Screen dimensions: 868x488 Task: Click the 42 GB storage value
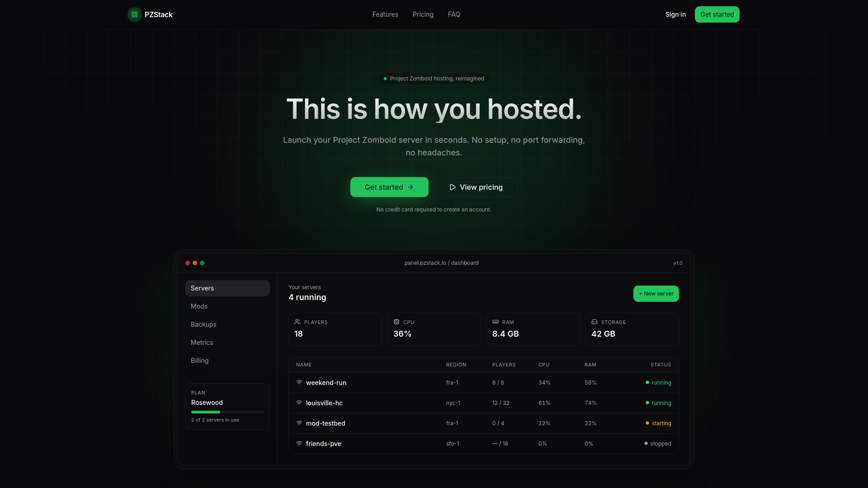point(603,334)
